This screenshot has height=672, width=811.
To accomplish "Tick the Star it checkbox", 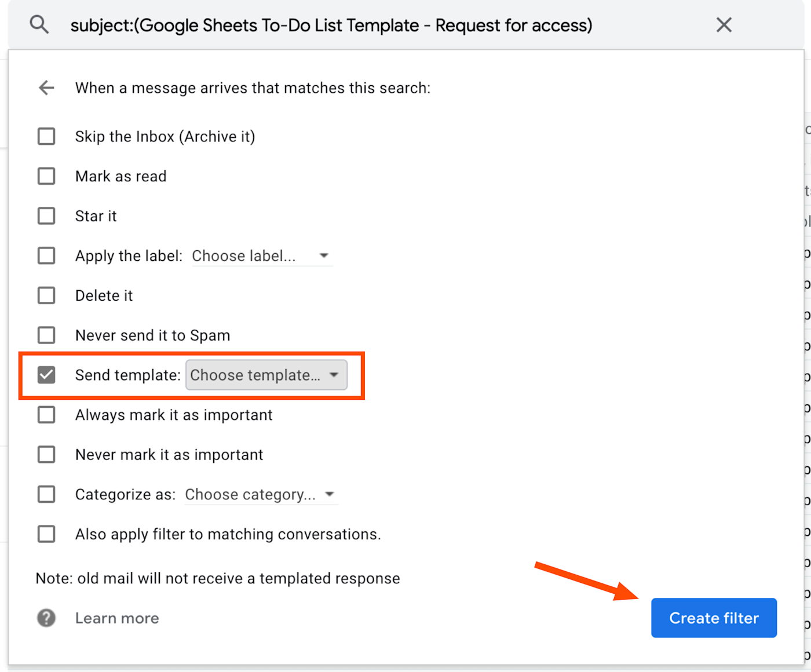I will [x=46, y=216].
